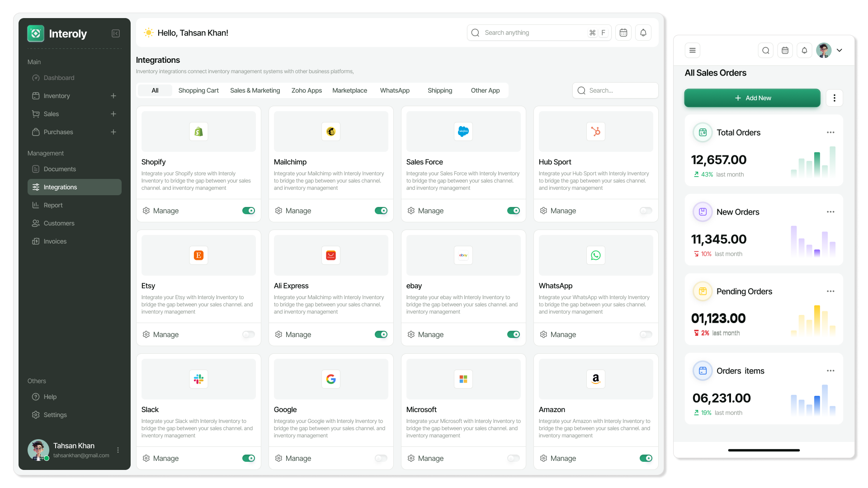Open user options dots beside Tahsan Khan
The height and width of the screenshot is (488, 868).
(x=118, y=450)
